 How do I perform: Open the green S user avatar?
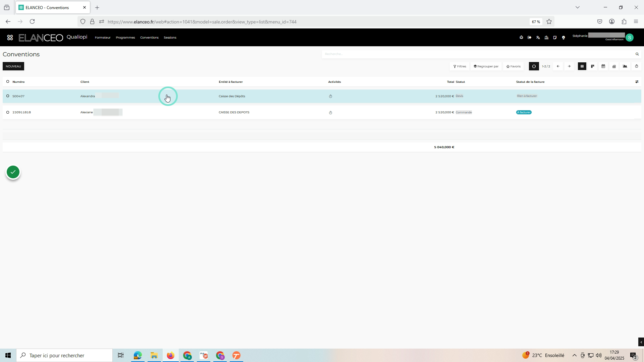click(x=630, y=38)
